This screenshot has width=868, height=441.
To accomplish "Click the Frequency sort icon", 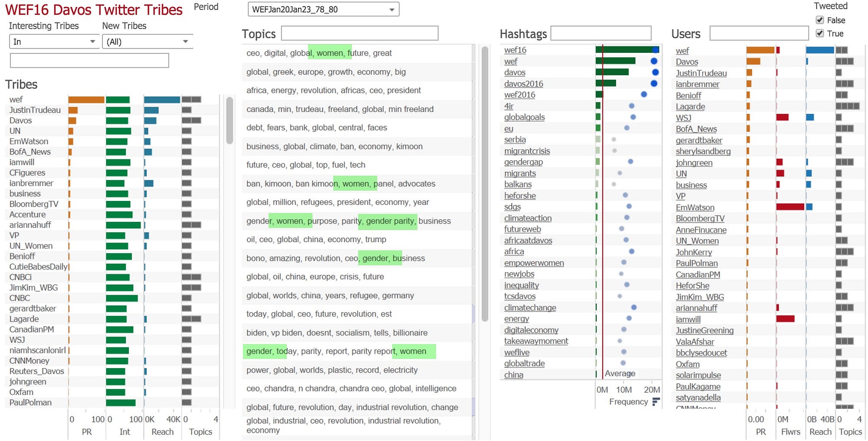I will pyautogui.click(x=656, y=402).
